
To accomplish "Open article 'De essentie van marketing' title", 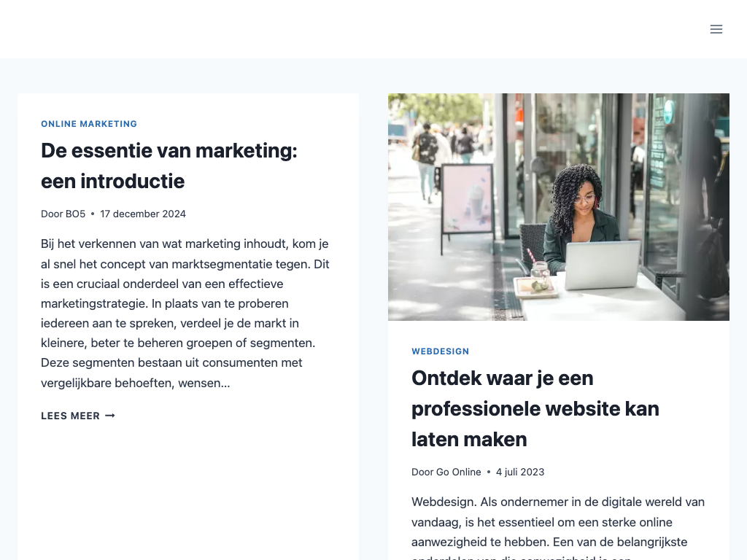I will pos(169,166).
